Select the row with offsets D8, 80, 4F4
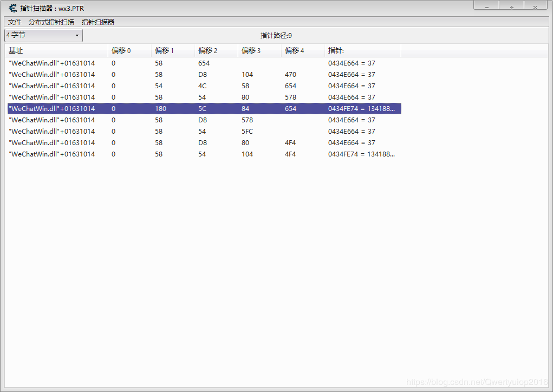Viewport: 553px width, 392px height. pos(204,142)
